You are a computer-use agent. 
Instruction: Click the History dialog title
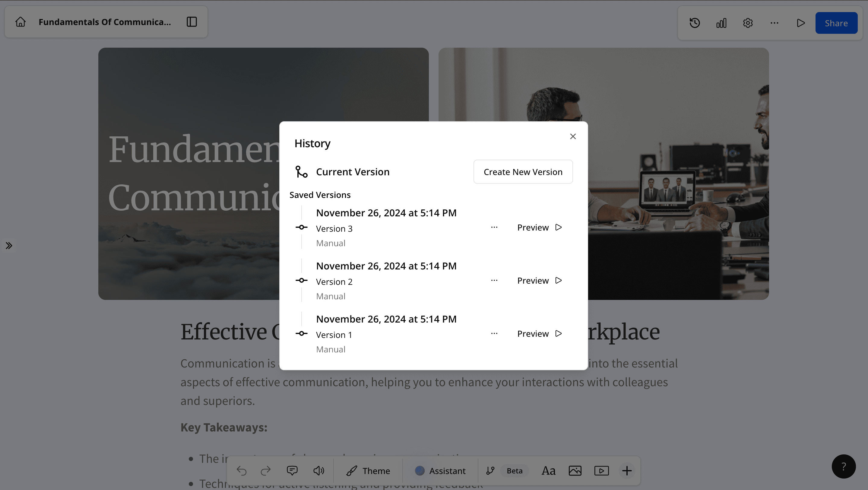(312, 144)
